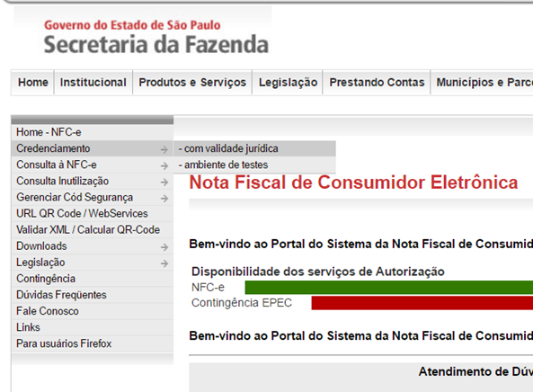Click the green NFC-e availability bar

point(389,288)
